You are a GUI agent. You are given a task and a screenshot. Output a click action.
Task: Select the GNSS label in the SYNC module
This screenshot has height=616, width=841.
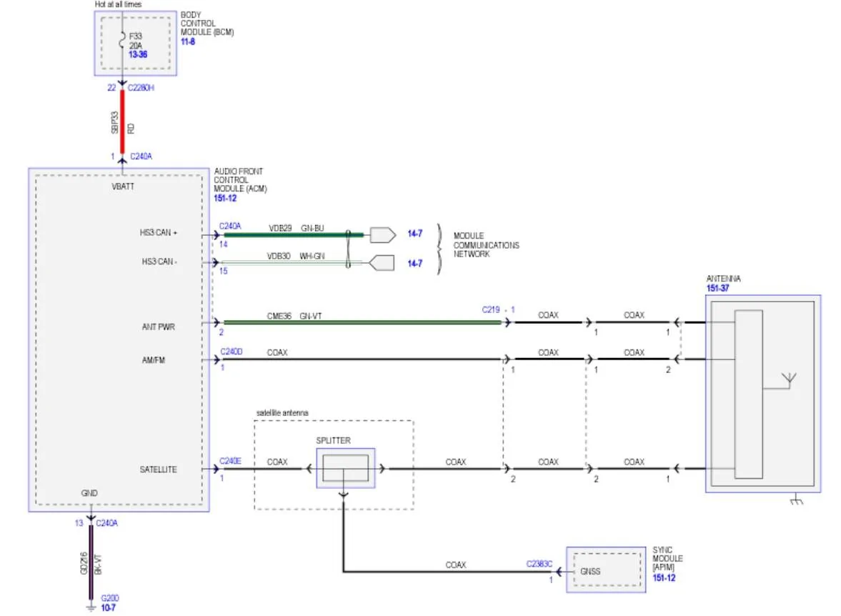point(590,572)
